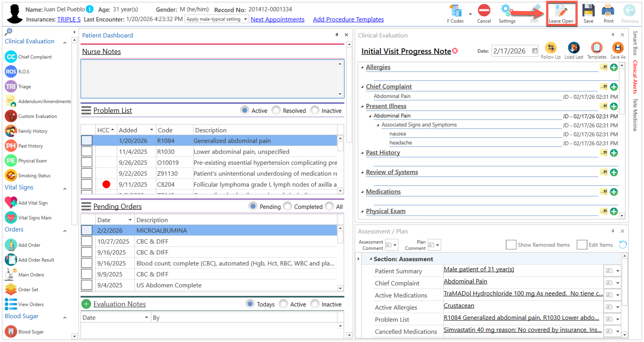Collapse the Present Illness section

pyautogui.click(x=362, y=106)
